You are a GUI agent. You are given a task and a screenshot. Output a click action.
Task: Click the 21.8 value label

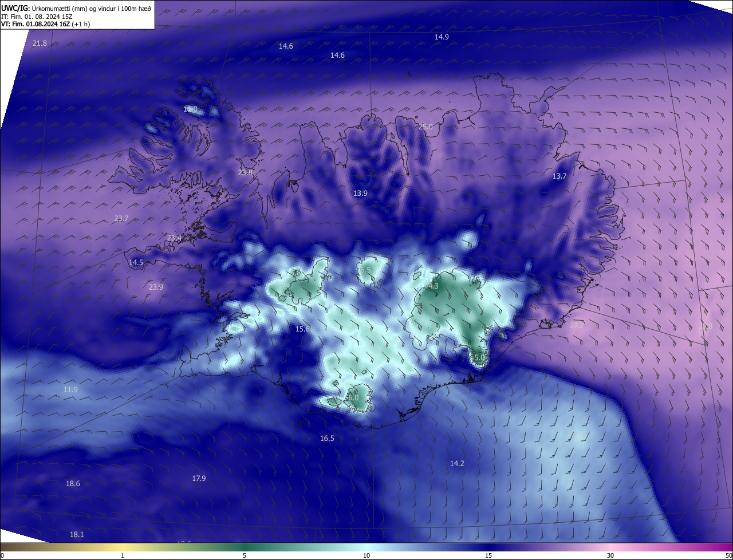[40, 44]
